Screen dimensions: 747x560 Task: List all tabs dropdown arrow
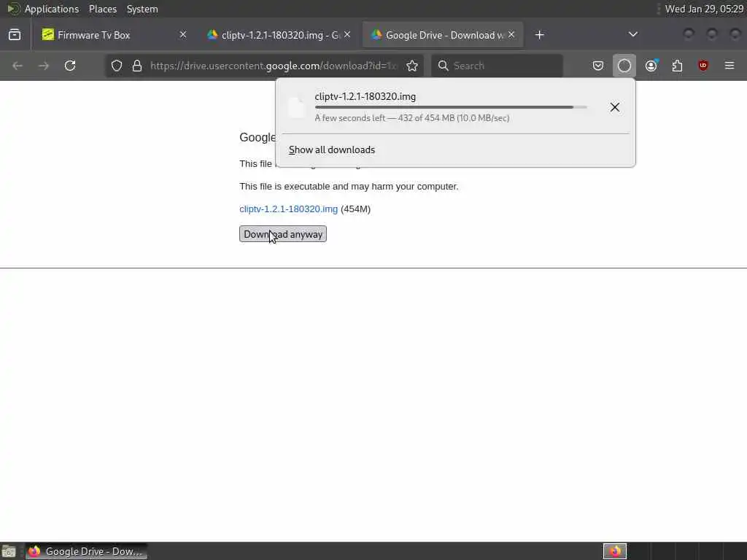coord(633,34)
